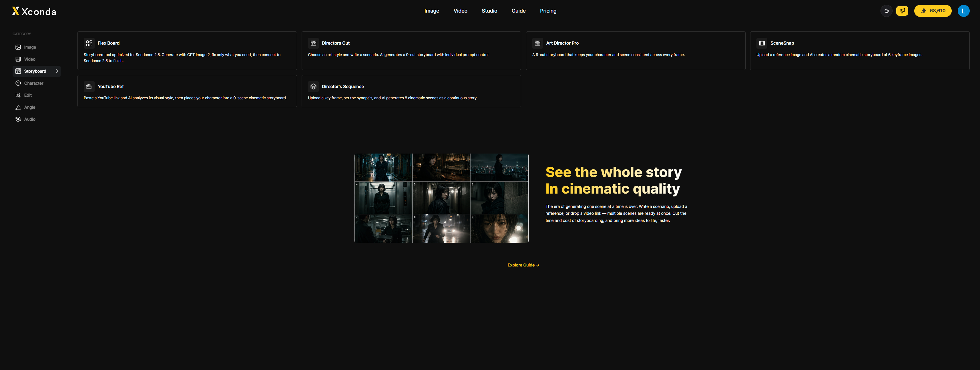
Task: Click the CATEGORY sidebar header text
Action: click(22, 34)
